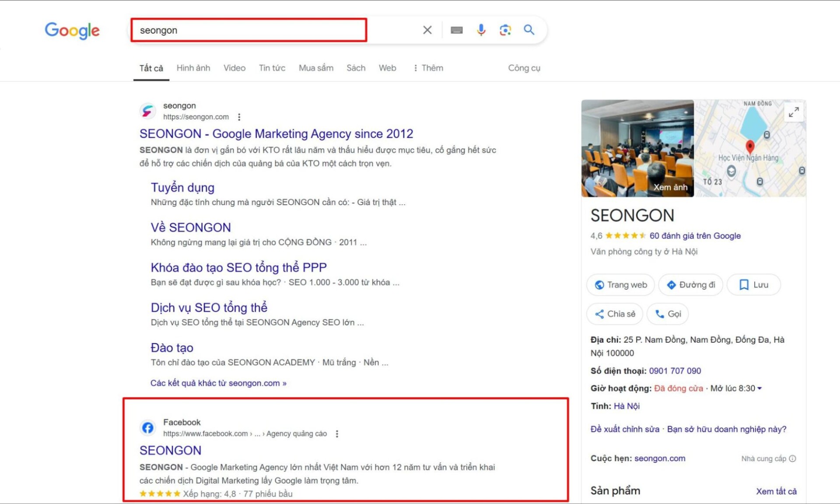The image size is (840, 504).
Task: Click the phone number 0901 707 090
Action: coord(675,371)
